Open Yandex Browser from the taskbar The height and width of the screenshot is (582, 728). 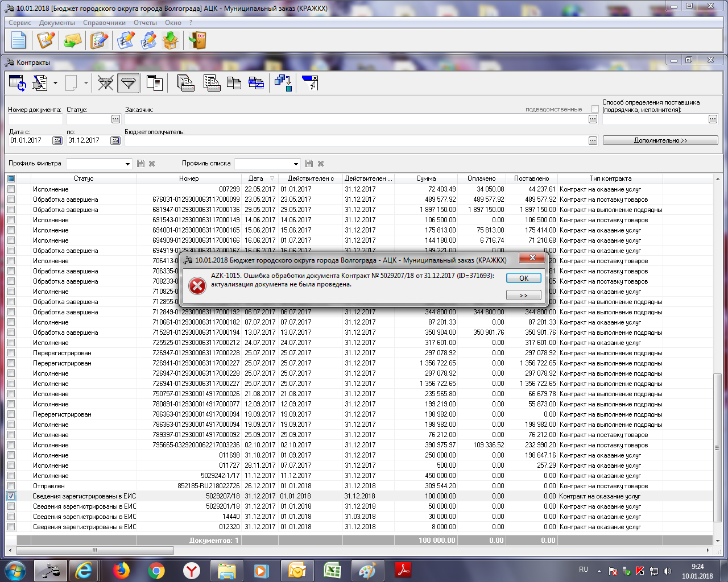(x=192, y=570)
